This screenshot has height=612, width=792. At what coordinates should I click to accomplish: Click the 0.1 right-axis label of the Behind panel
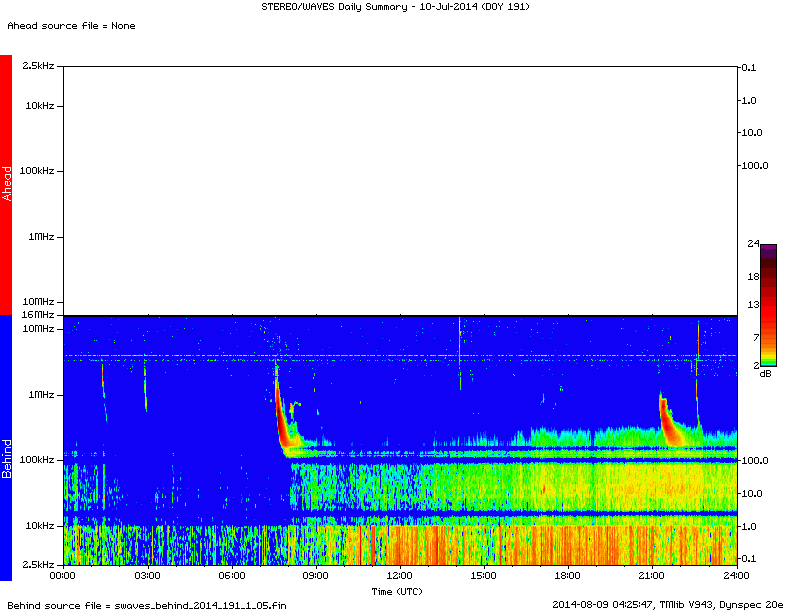point(749,558)
